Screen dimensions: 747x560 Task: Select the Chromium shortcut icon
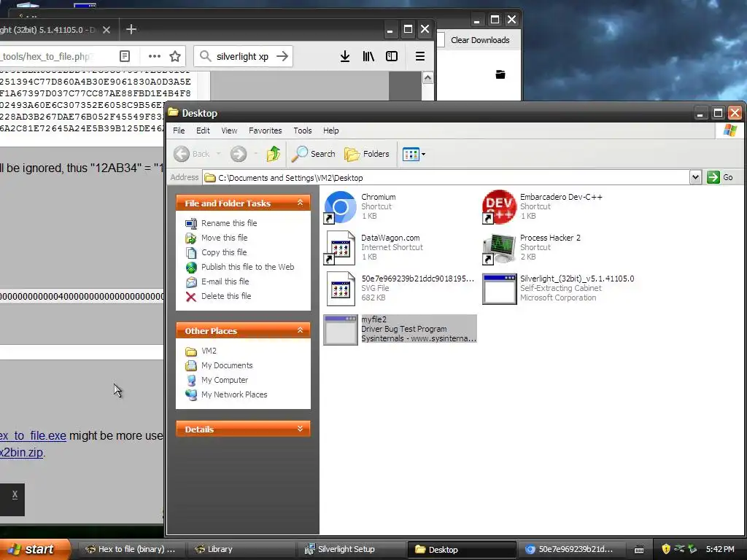340,207
